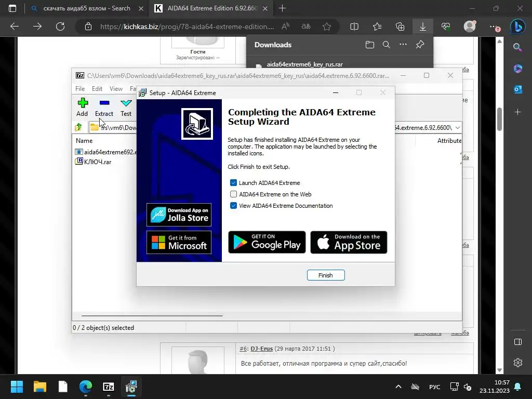Click the Finish button in Setup
This screenshot has width=532, height=399.
click(326, 275)
